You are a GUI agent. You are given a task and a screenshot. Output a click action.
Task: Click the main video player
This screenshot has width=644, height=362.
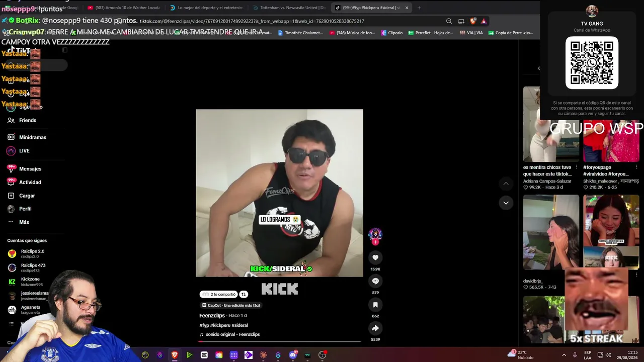coord(279,193)
